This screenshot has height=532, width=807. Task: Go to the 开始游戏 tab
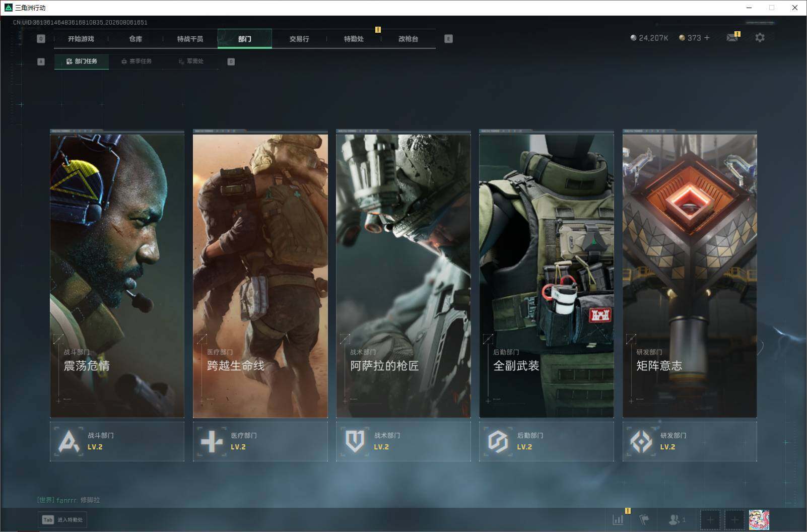81,39
